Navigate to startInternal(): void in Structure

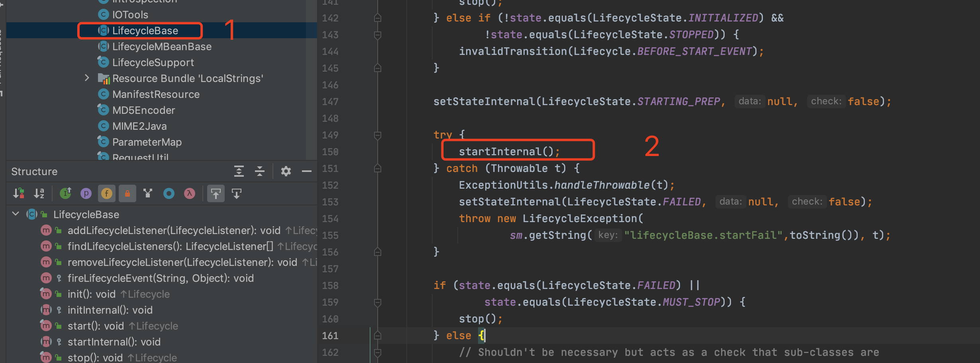114,342
